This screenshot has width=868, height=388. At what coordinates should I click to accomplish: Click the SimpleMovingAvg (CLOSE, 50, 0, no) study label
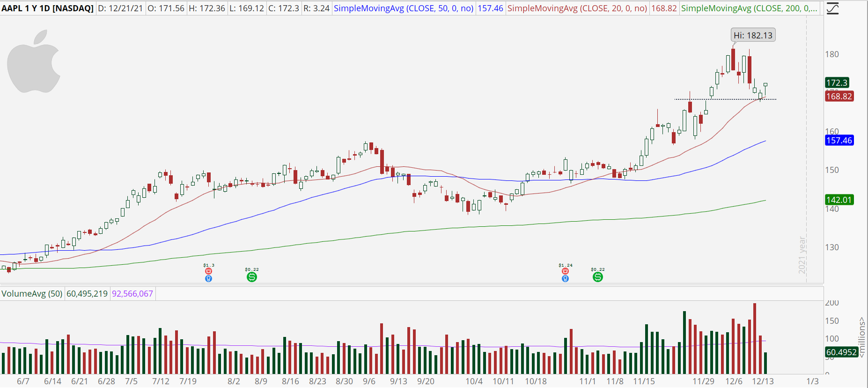pyautogui.click(x=404, y=8)
